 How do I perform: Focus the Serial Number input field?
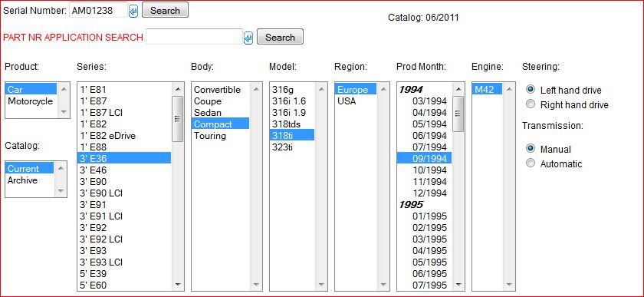tap(99, 10)
